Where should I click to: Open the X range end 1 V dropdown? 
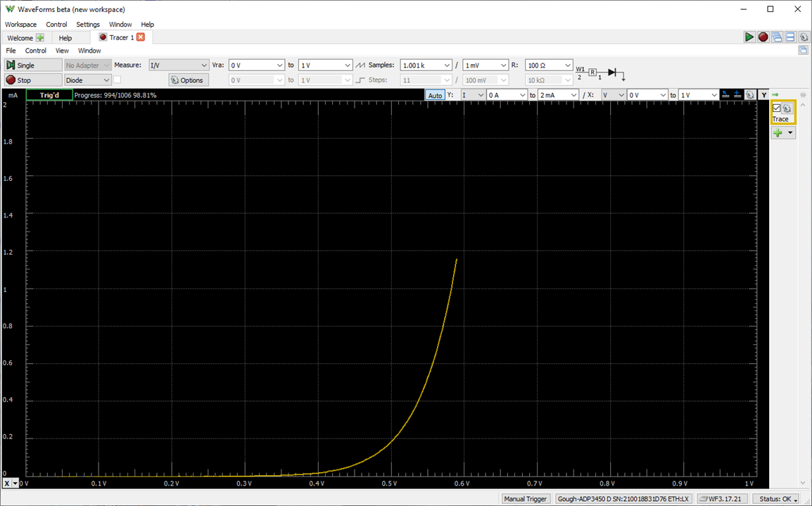click(699, 95)
